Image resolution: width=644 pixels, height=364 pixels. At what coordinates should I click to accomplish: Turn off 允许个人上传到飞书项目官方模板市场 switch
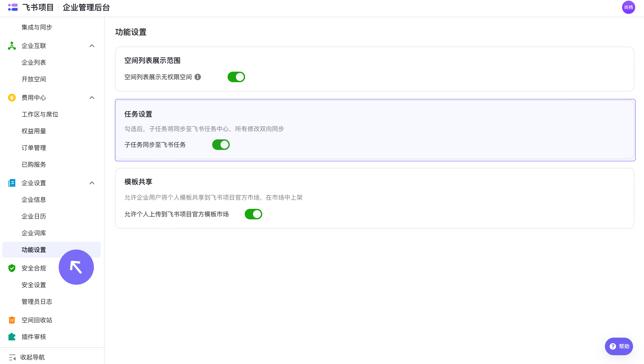point(253,214)
